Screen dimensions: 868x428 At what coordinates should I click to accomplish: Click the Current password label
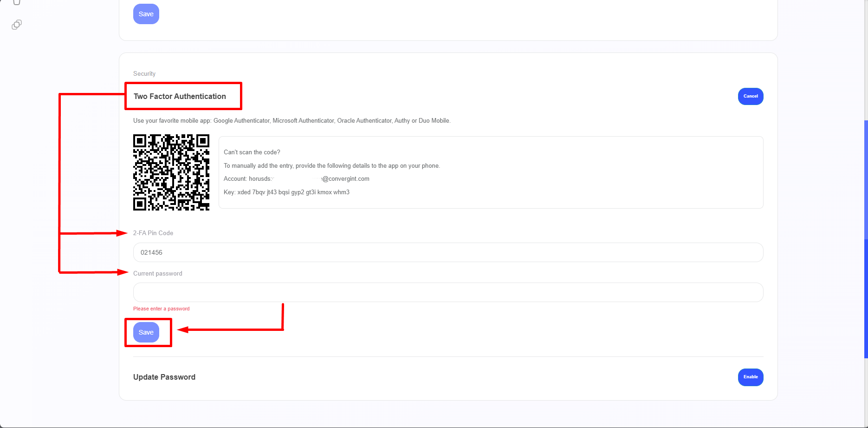coord(158,273)
